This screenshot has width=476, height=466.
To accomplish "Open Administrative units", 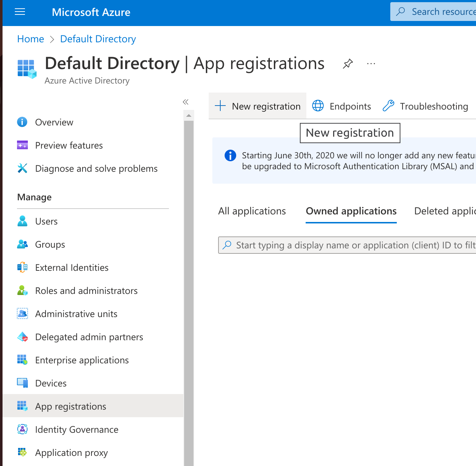I will click(x=76, y=313).
